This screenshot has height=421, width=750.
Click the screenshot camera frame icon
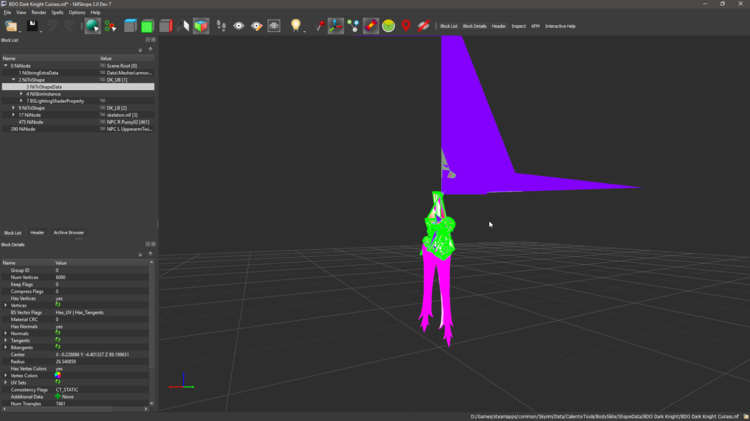(x=274, y=26)
